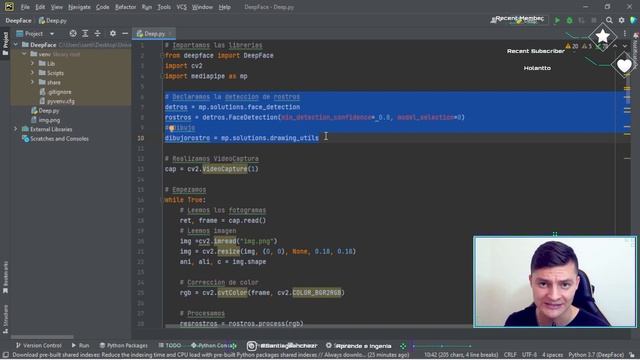Image resolution: width=640 pixels, height=360 pixels.
Task: Open Python 3.7 (DeepFace) interpreter selector
Action: (596, 355)
